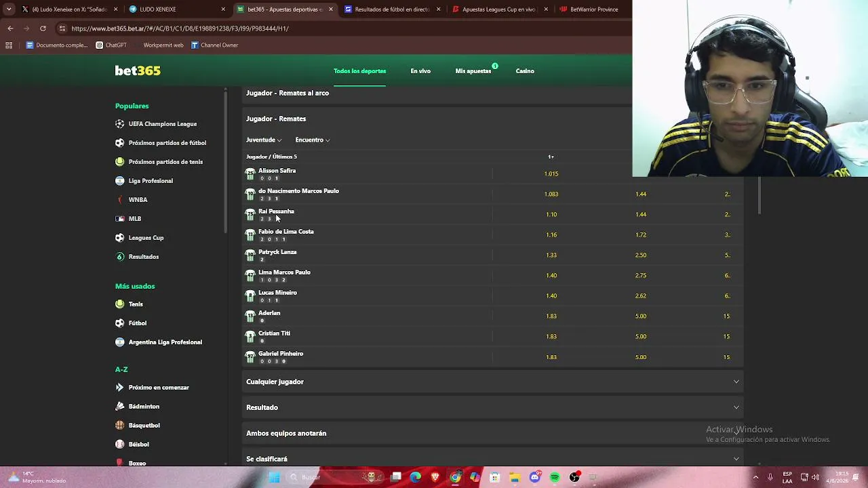Screen dimensions: 868x488
Task: Click soccer ball icon beside Próximos partidos de fútbol
Action: [x=120, y=143]
